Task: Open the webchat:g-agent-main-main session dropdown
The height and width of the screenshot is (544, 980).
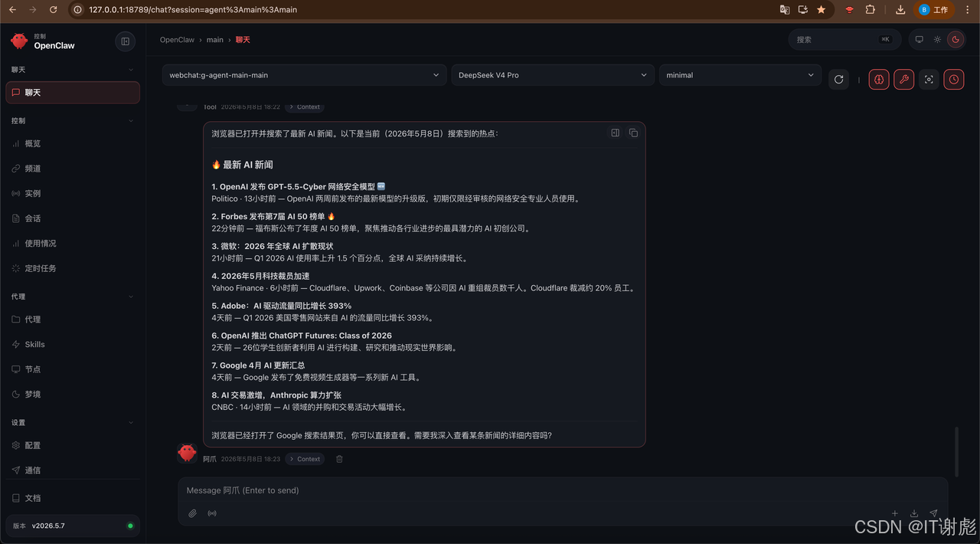Action: coord(304,75)
